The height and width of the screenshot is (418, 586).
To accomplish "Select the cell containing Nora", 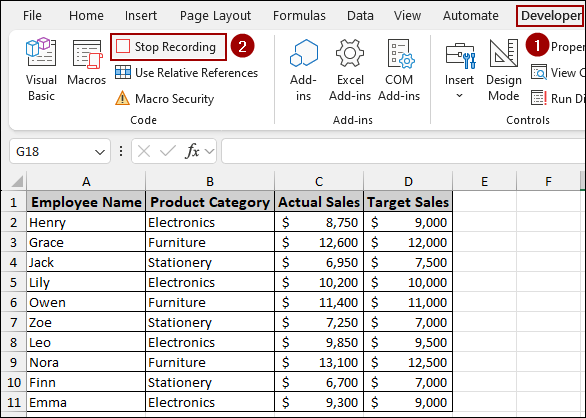I will tap(86, 362).
